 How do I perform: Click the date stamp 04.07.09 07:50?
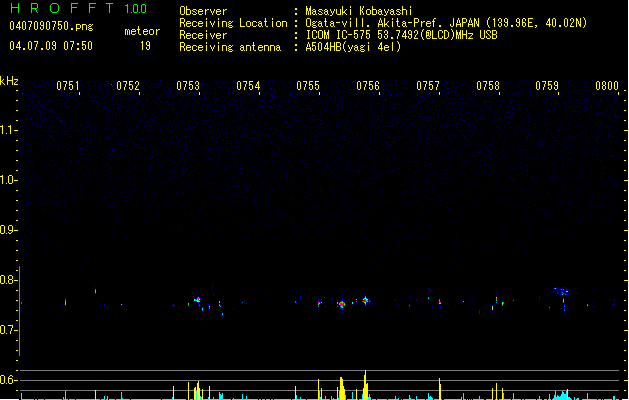(x=51, y=46)
